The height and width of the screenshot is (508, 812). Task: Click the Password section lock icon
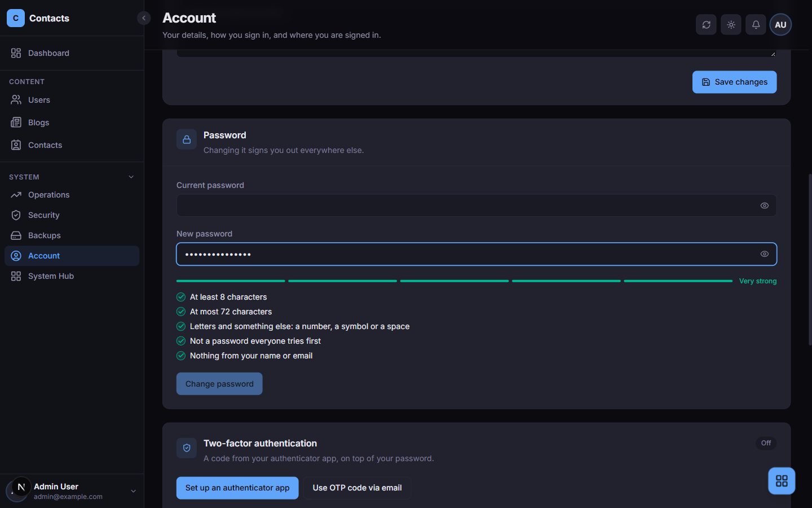[187, 139]
